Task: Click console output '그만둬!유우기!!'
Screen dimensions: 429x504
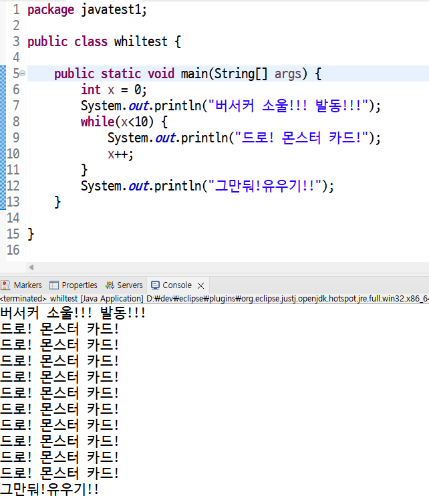Action: pos(49,489)
